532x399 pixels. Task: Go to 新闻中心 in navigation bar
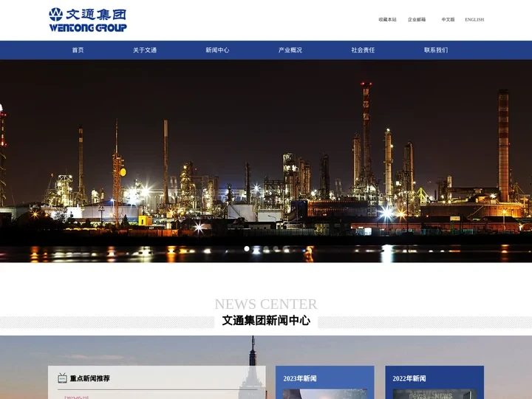217,50
